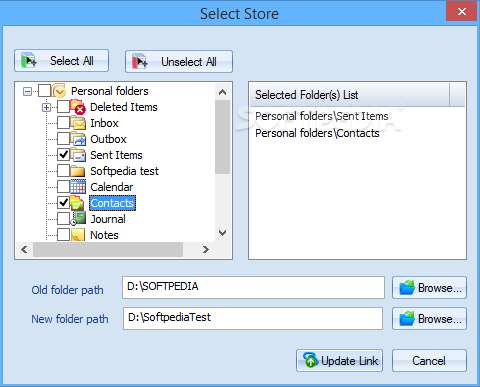Click the tree's horizontal scrollbar thumb

pos(108,249)
